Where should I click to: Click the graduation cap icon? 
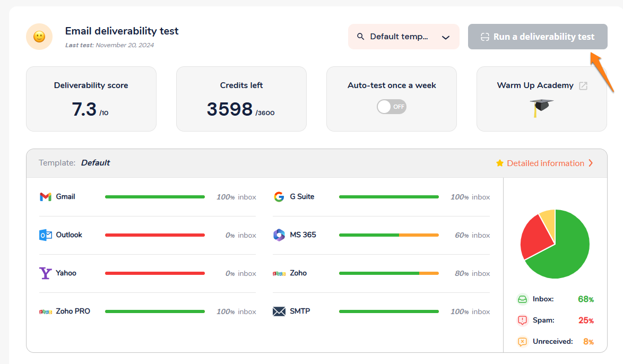[x=541, y=108]
